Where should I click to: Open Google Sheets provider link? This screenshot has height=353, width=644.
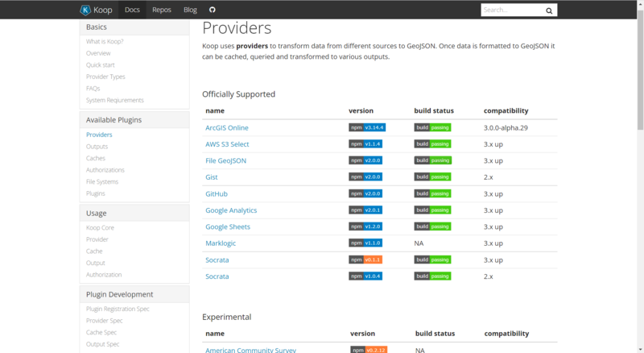coord(228,226)
